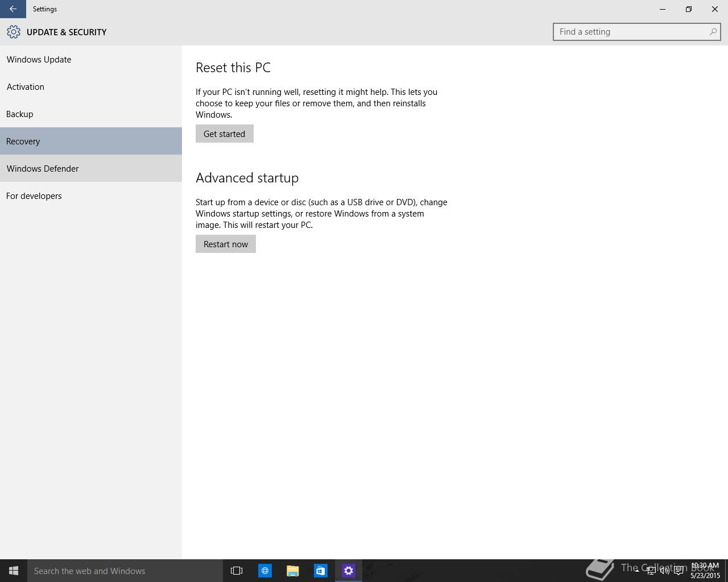Minimize the Settings window
The width and height of the screenshot is (728, 582).
(663, 9)
